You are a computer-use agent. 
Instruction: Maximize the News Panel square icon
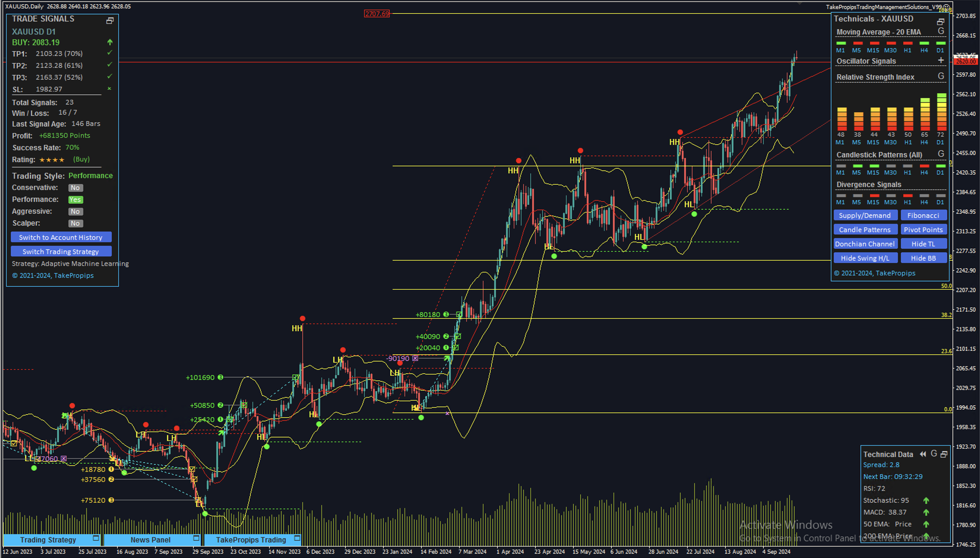coord(196,538)
